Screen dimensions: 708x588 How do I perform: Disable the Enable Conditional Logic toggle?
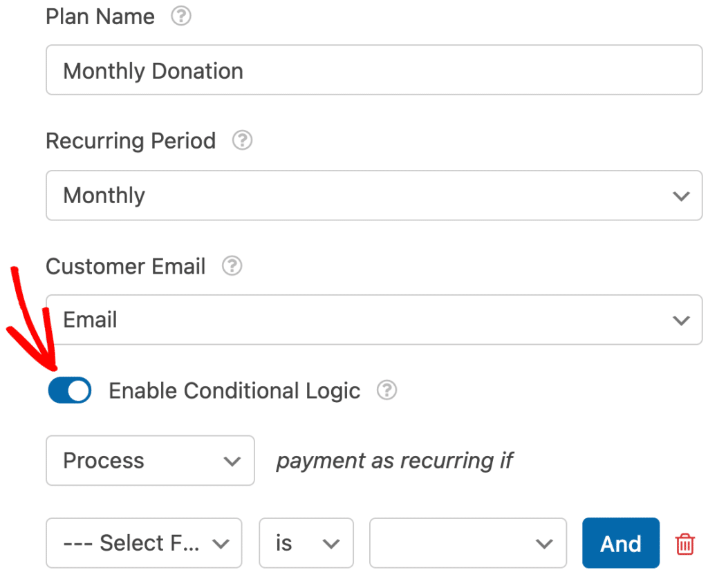pos(69,390)
